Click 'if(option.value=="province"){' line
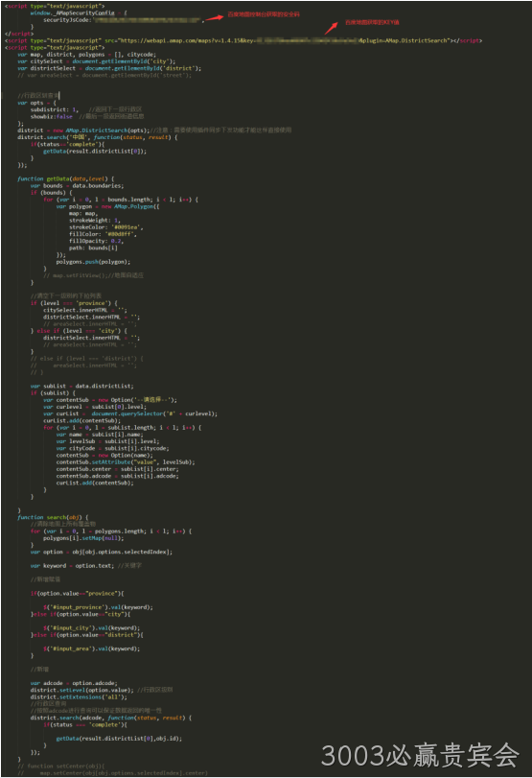The height and width of the screenshot is (778, 532). [77, 594]
